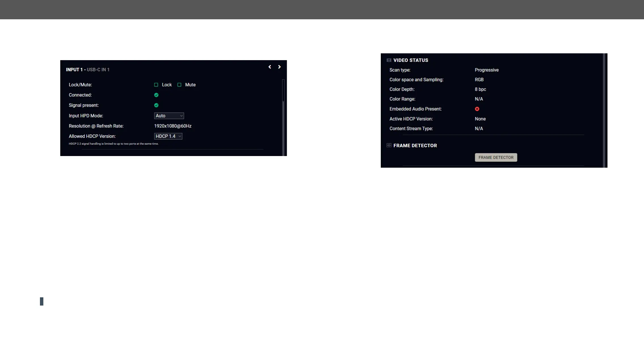Click the FRAME DETECTOR section heading

pyautogui.click(x=415, y=146)
